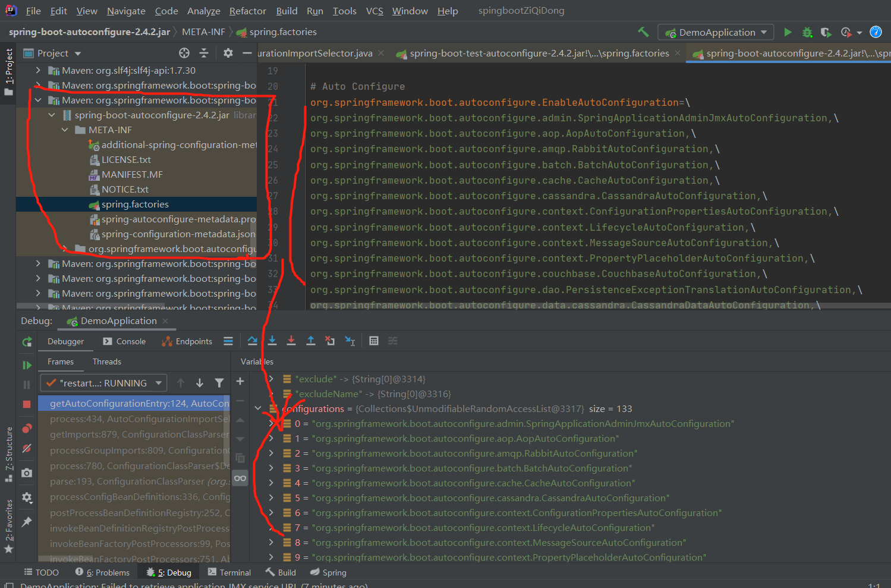Close the DemoApplication debug tab
Image resolution: width=891 pixels, height=588 pixels.
point(165,321)
